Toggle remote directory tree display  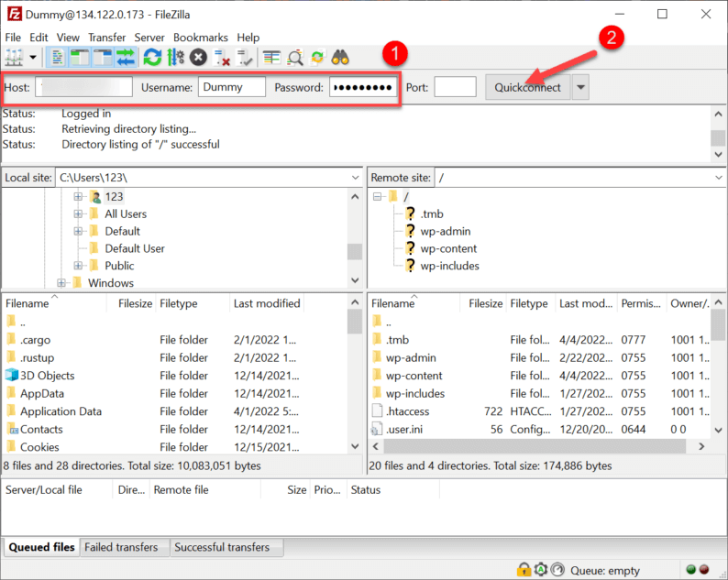tap(103, 58)
